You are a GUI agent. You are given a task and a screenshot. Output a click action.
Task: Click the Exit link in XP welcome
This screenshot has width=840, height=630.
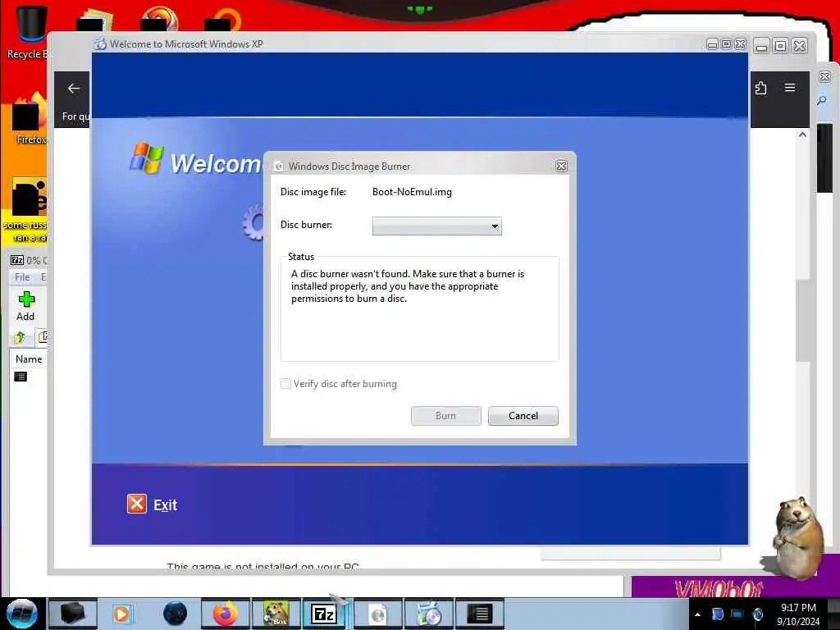pos(165,505)
